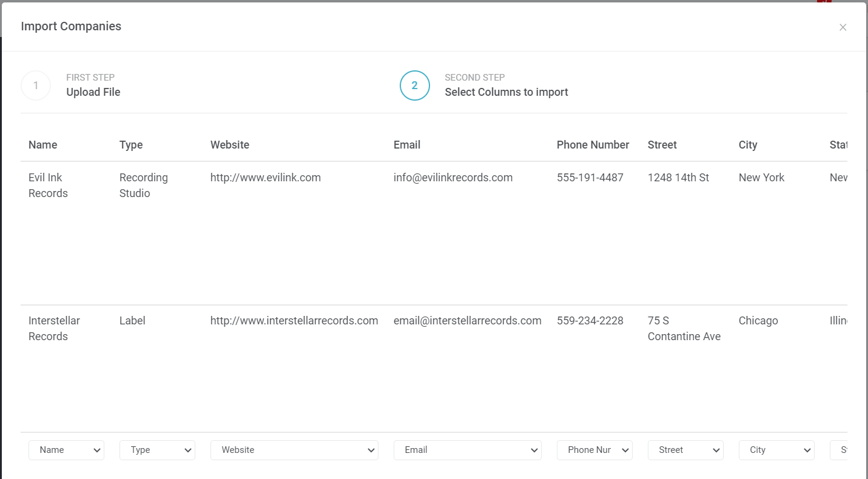
Task: Select the Evil Ink Records name cell
Action: 48,186
